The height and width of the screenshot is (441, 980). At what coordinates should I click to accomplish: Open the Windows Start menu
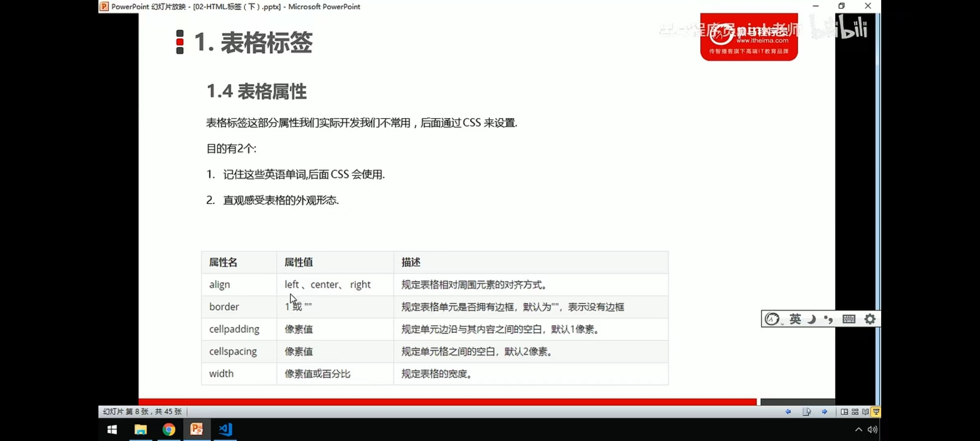pyautogui.click(x=112, y=430)
